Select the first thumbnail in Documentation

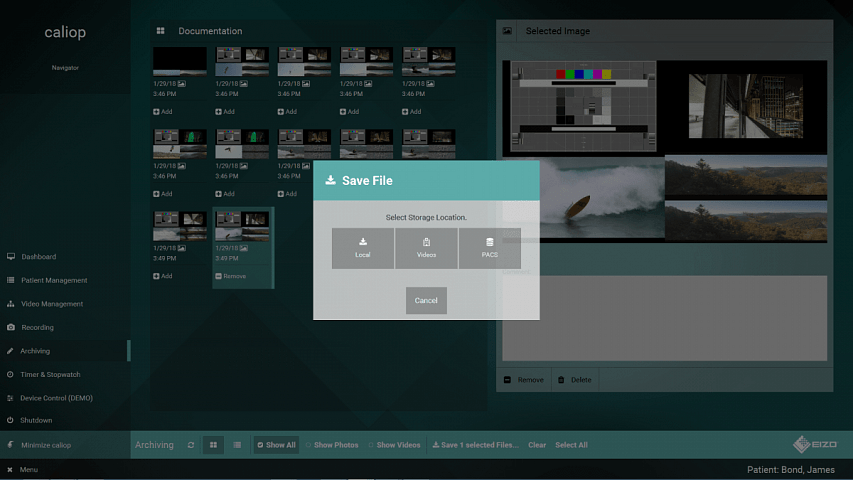click(180, 62)
